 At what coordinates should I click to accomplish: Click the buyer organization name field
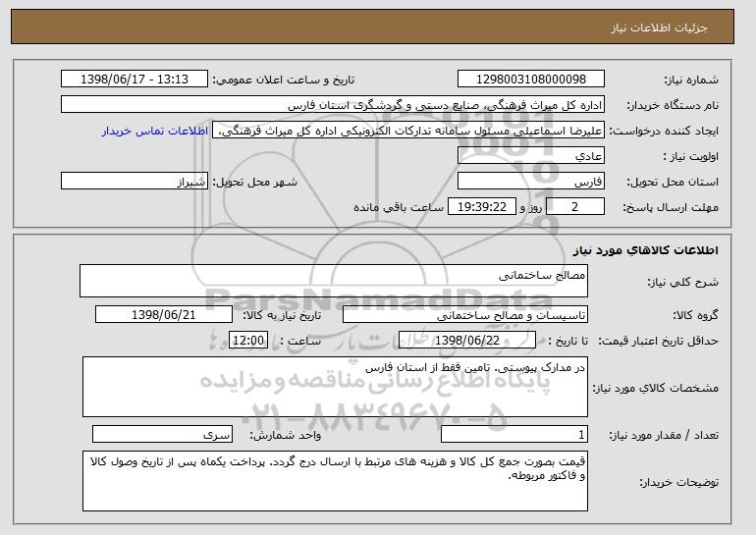coord(333,105)
